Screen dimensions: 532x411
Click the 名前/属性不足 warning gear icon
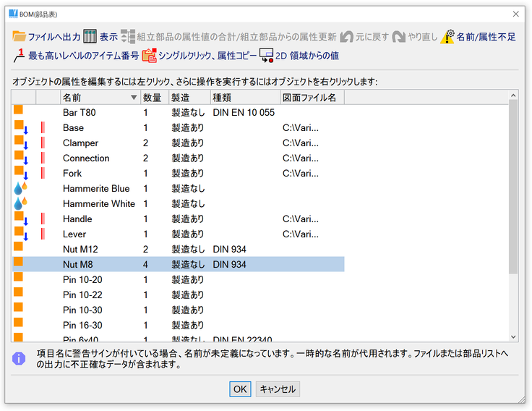pyautogui.click(x=447, y=36)
